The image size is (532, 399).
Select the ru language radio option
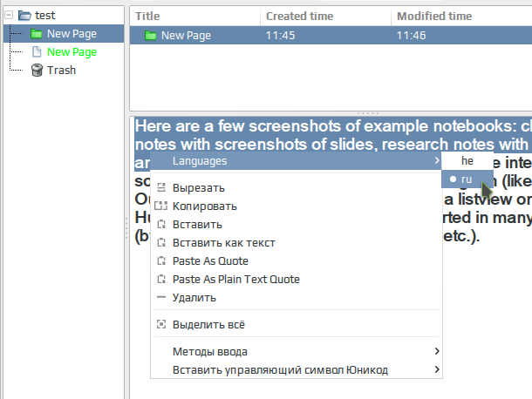pyautogui.click(x=467, y=179)
